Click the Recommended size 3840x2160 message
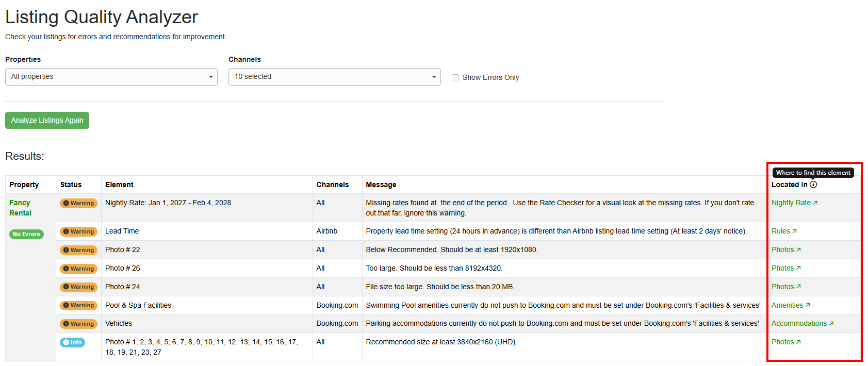Screen dimensions: 868x366 441,342
